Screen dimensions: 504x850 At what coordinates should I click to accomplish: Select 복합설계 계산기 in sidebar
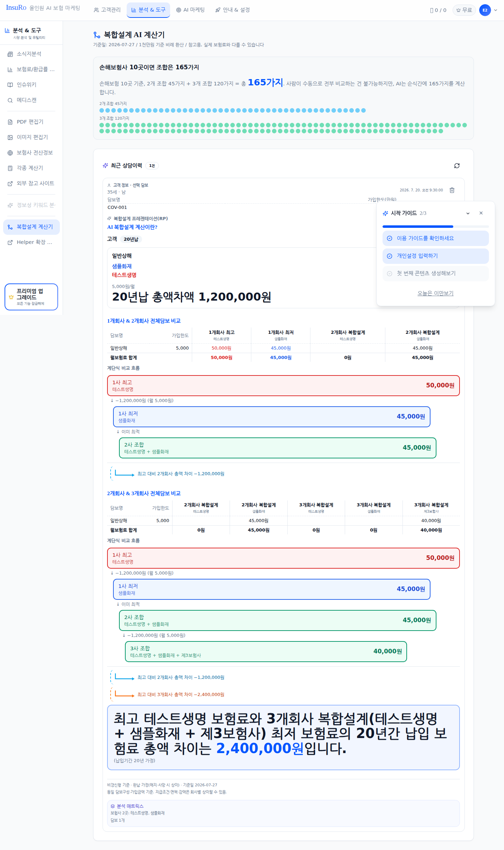[x=31, y=227]
